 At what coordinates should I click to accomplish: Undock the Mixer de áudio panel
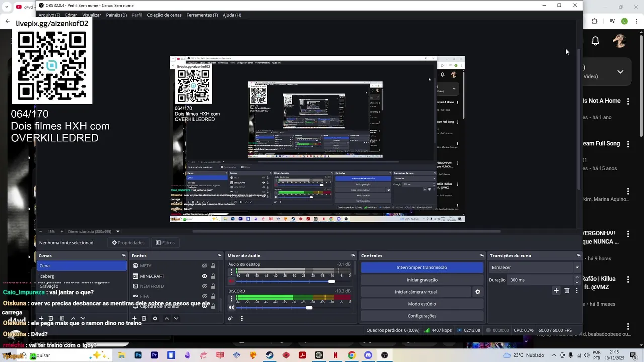pyautogui.click(x=353, y=256)
